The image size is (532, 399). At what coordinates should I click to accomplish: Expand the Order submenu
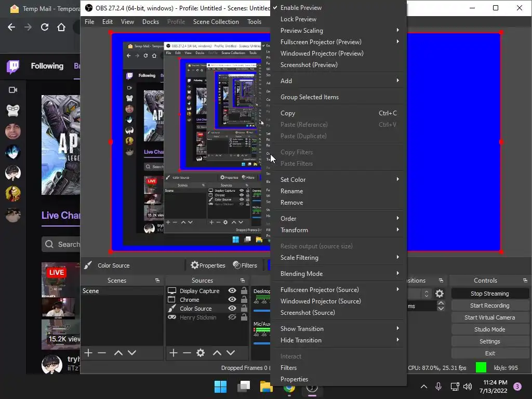click(338, 219)
